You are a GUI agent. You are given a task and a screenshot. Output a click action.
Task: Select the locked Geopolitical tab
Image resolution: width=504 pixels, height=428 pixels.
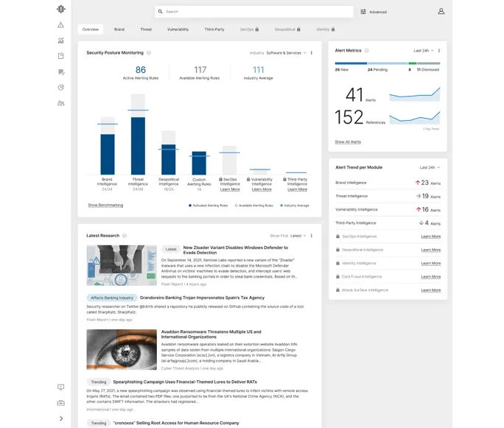coord(287,29)
